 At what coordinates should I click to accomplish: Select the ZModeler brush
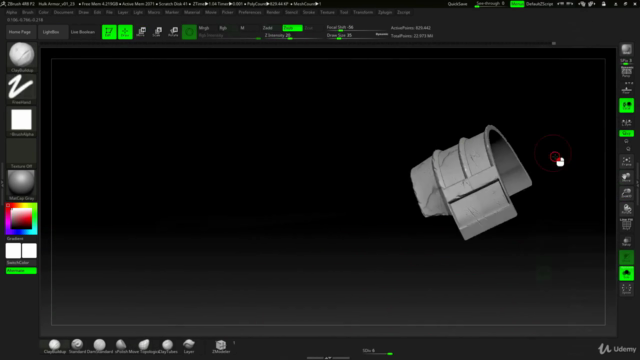[221, 346]
